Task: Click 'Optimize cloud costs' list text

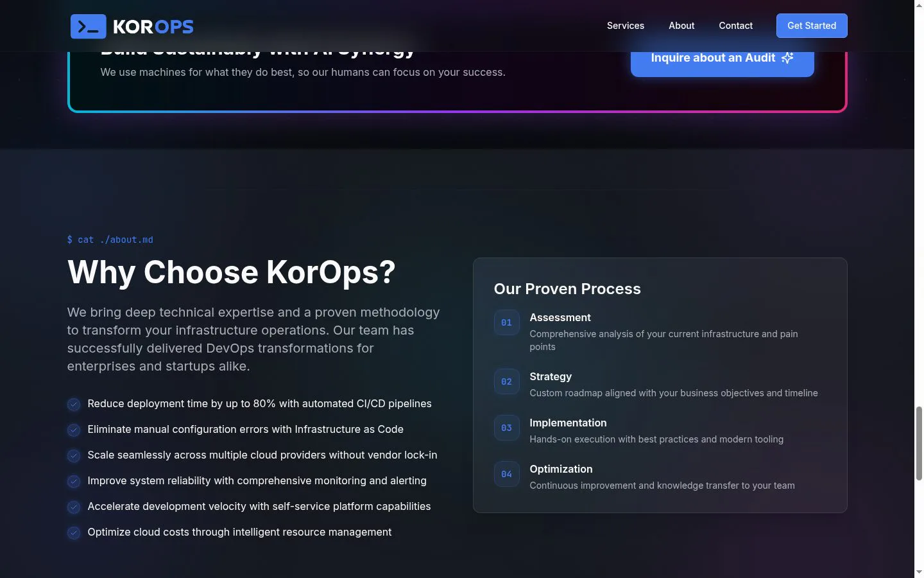Action: tap(239, 532)
